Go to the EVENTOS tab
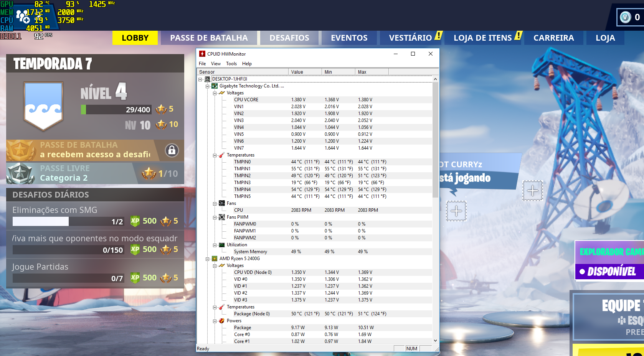The image size is (644, 356). click(x=349, y=38)
